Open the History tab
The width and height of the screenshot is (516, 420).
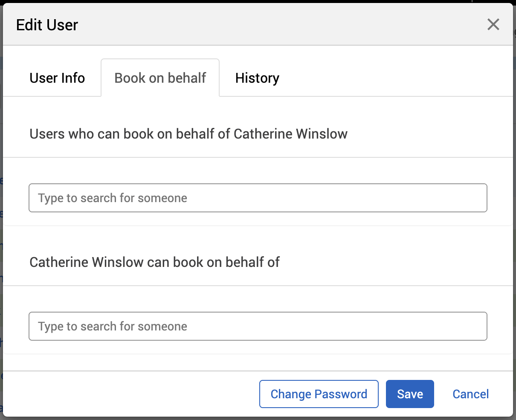[257, 78]
